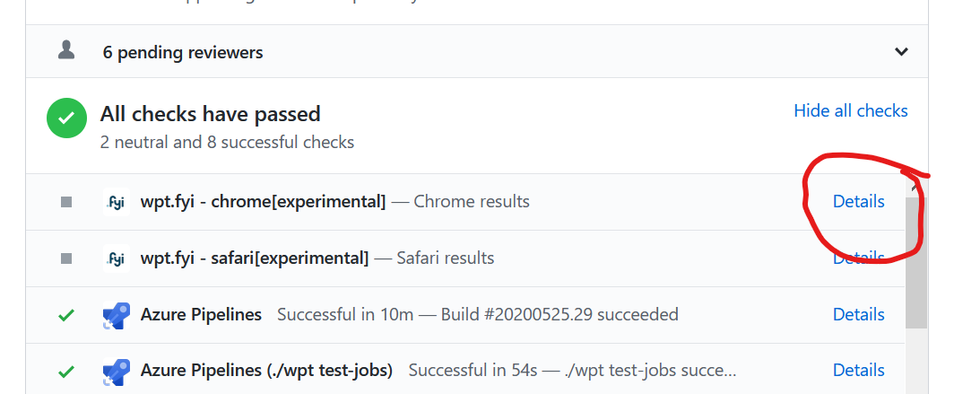Click the green all-checks-passed circle icon
980x394 pixels.
click(x=66, y=118)
